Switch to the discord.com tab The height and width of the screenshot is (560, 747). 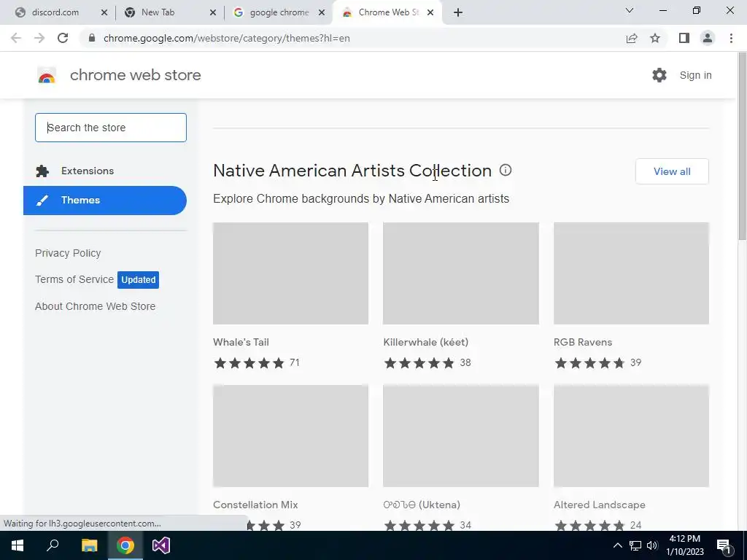[55, 12]
